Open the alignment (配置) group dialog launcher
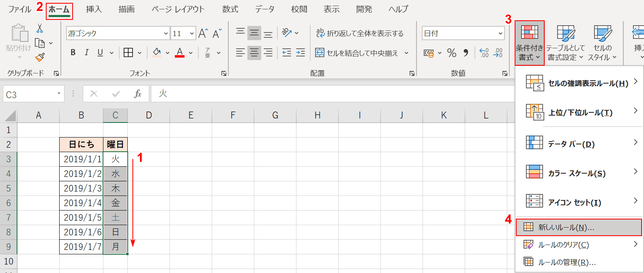This screenshot has height=273, width=644. [412, 73]
